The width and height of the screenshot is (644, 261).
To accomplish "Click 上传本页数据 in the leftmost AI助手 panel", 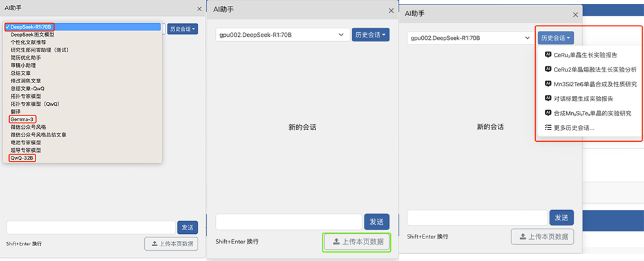I will click(171, 244).
